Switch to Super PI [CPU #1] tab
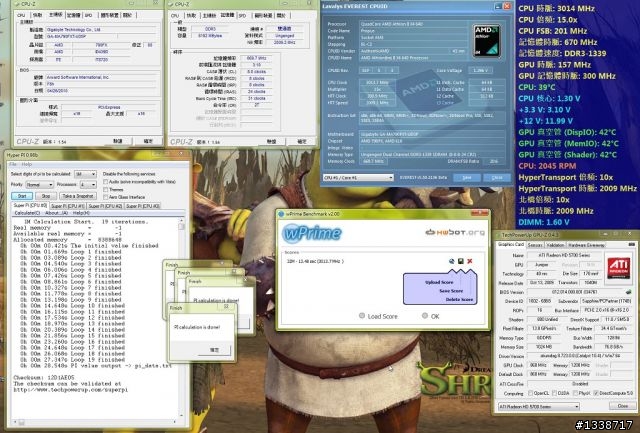Screen dimensions: 640x433 click(x=68, y=206)
